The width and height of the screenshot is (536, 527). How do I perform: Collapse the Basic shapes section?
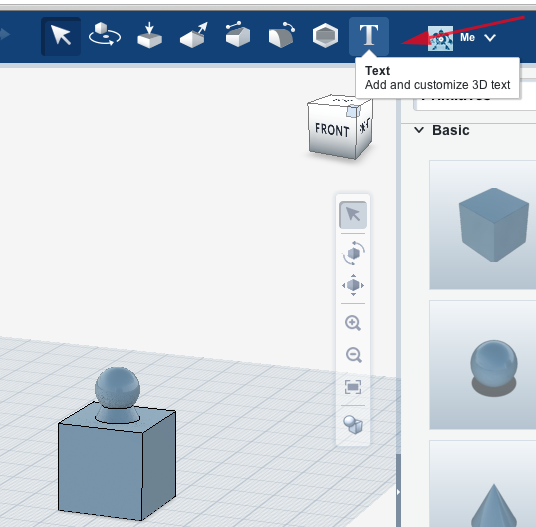coord(419,130)
